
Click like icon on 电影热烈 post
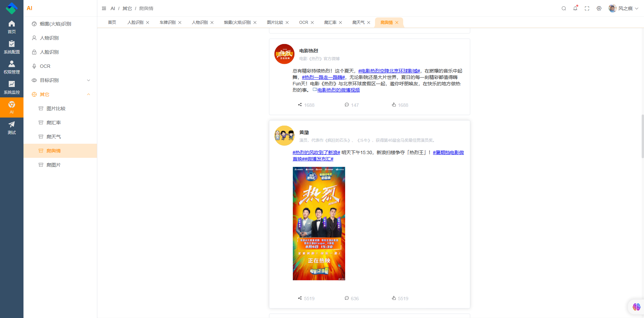pos(394,105)
